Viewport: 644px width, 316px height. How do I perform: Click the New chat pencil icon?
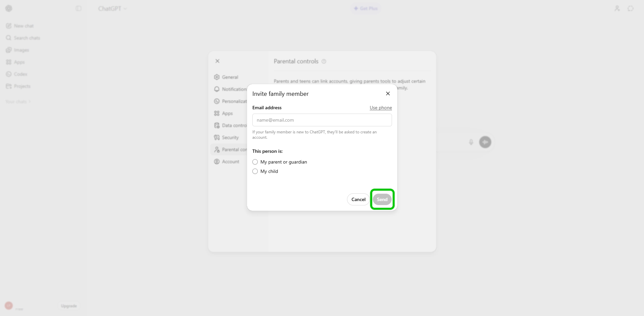coord(9,26)
